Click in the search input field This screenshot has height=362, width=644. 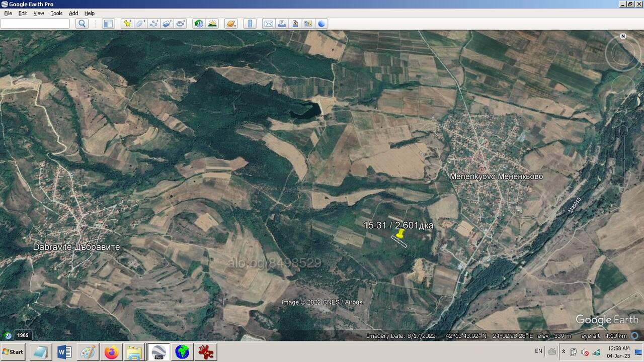35,24
